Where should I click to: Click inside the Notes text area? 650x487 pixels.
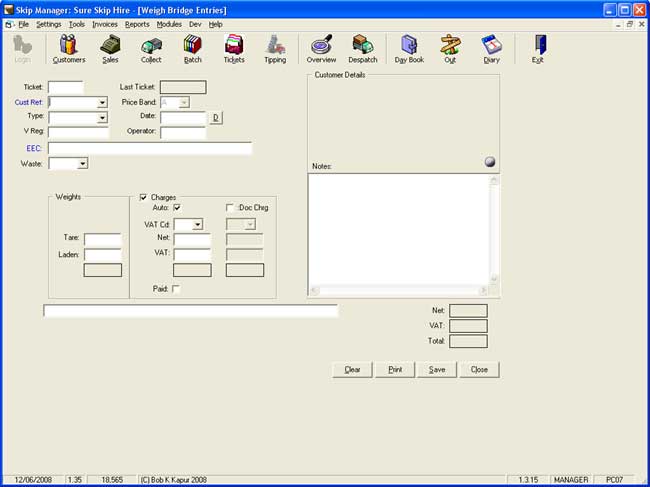pyautogui.click(x=398, y=230)
